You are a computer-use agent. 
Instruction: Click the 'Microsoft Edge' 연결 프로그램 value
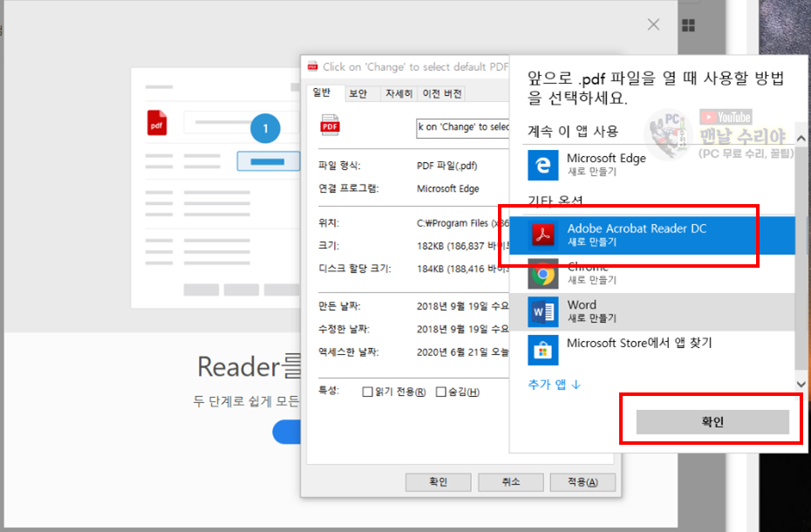[448, 188]
